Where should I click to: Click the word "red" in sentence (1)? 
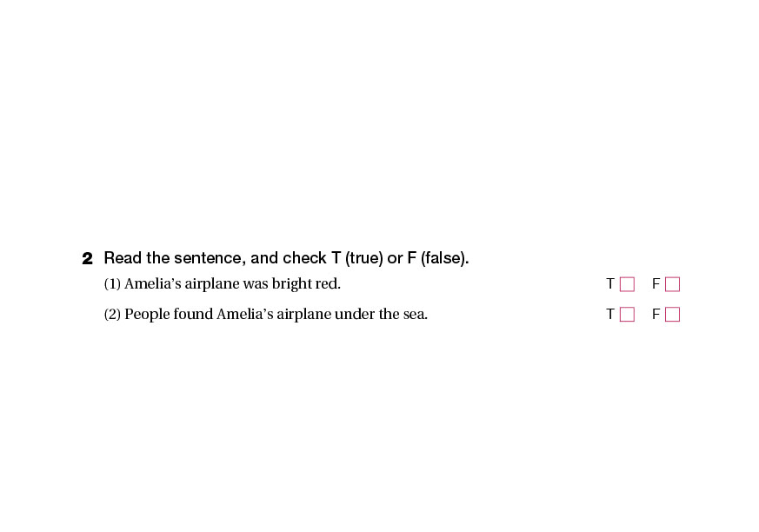[327, 284]
